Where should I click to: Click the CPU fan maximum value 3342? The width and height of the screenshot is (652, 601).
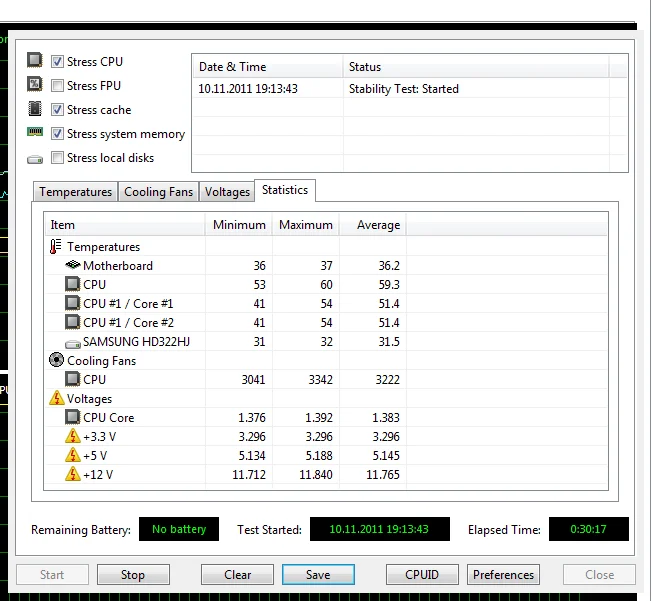[320, 379]
